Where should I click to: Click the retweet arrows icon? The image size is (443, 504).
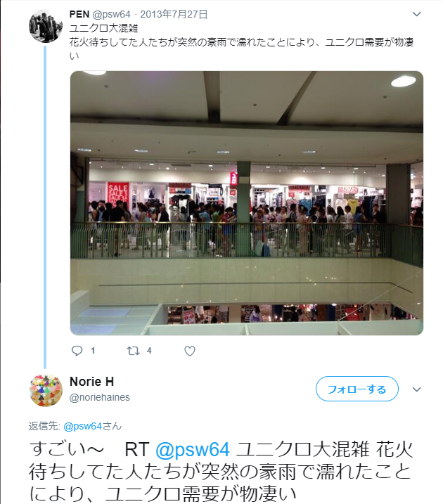(x=133, y=350)
